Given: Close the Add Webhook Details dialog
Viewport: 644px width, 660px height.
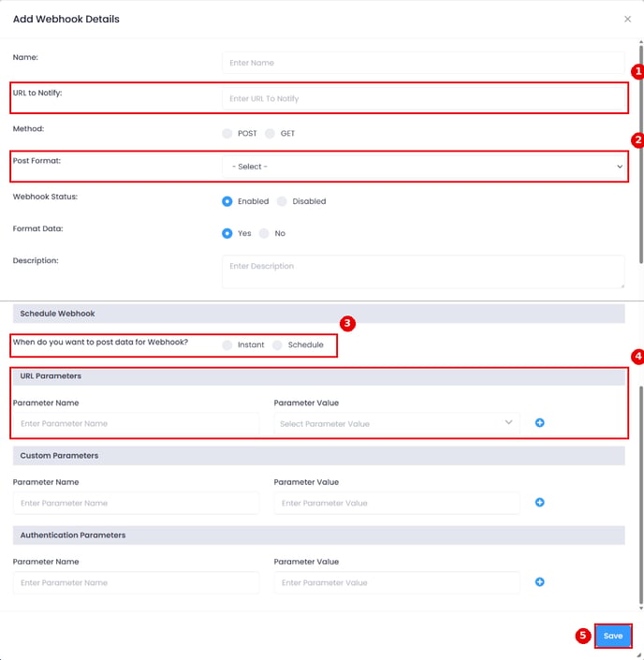Looking at the screenshot, I should click(627, 20).
